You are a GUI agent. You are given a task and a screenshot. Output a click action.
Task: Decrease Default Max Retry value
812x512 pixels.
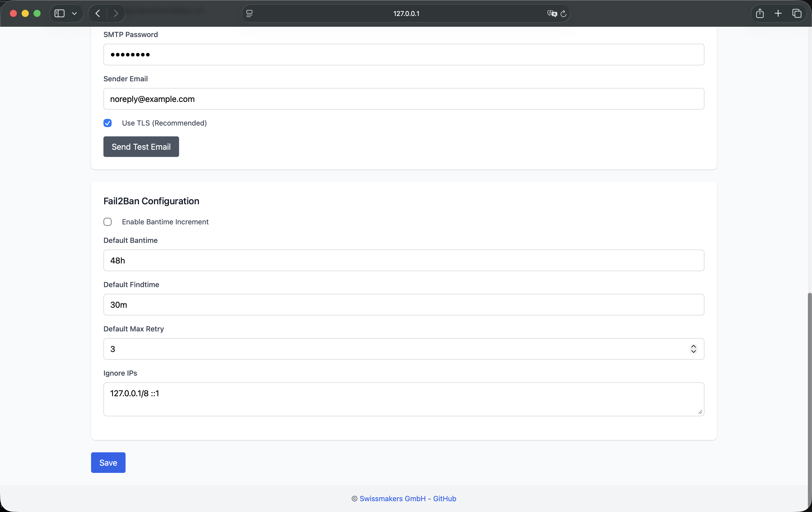[x=693, y=352]
